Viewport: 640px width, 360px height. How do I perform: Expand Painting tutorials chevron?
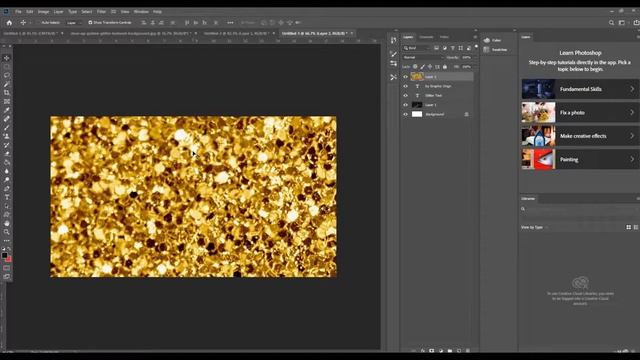pos(632,159)
